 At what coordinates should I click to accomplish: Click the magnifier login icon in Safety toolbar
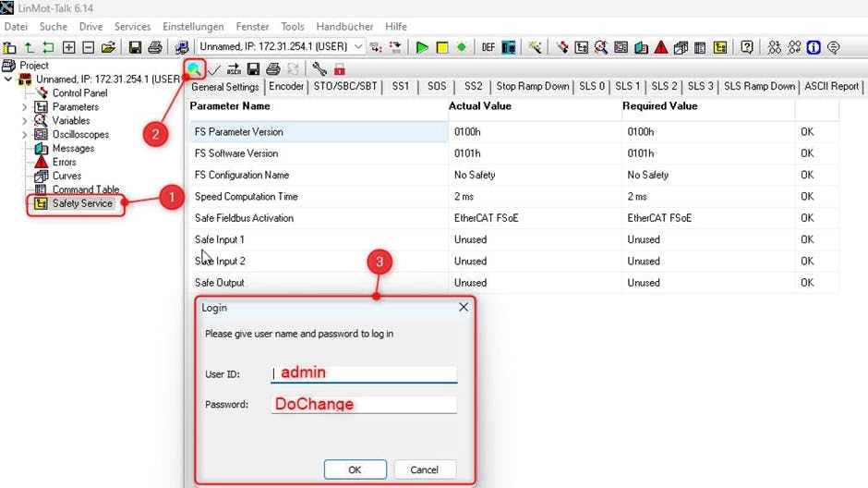pos(195,68)
